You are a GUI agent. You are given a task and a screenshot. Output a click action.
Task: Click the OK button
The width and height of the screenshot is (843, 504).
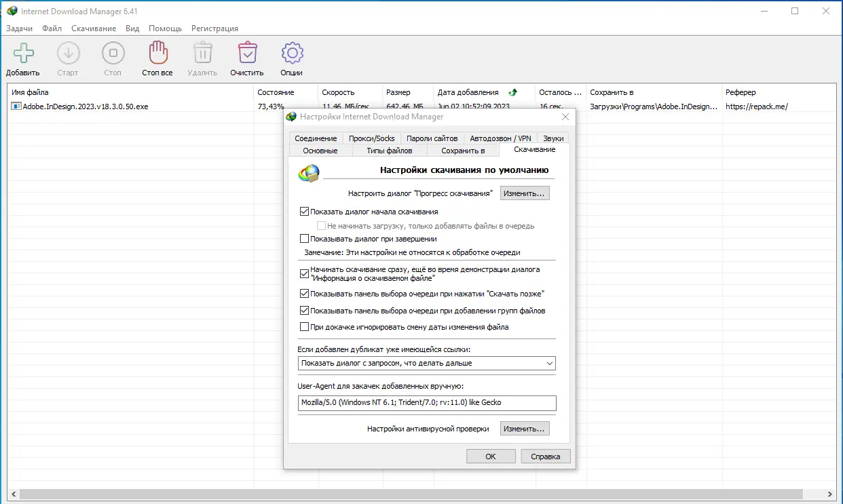click(x=491, y=457)
